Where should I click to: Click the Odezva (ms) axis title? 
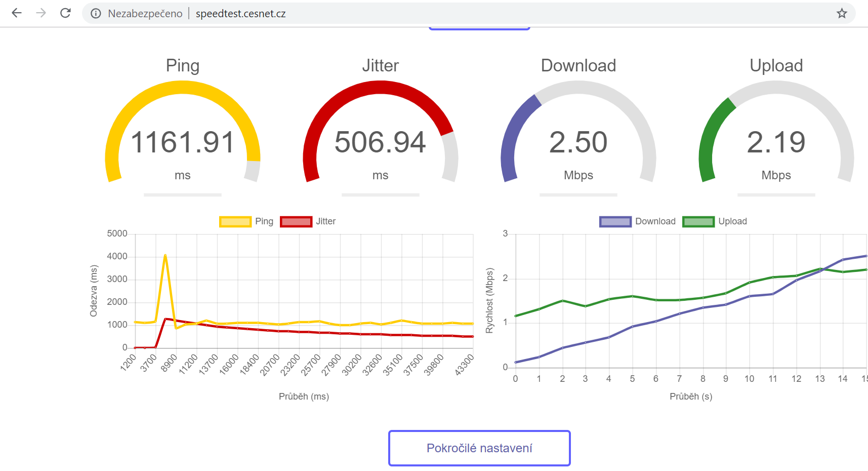94,291
